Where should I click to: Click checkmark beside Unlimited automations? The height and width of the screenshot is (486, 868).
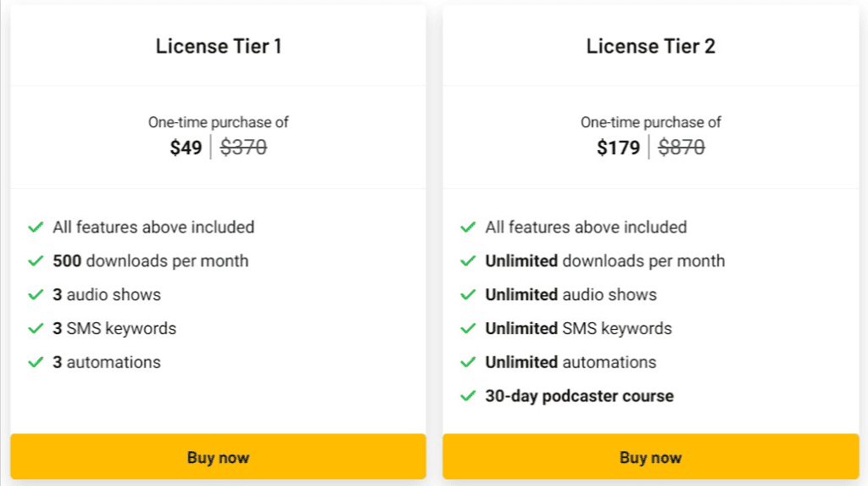coord(468,362)
